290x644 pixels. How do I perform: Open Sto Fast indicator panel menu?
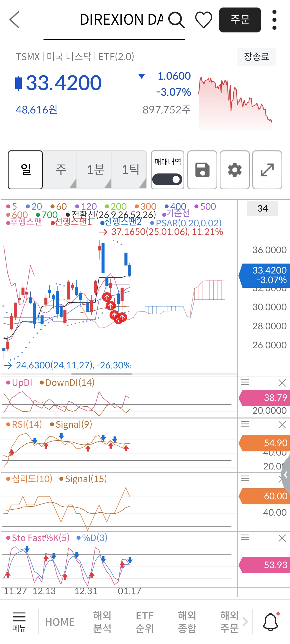245,537
